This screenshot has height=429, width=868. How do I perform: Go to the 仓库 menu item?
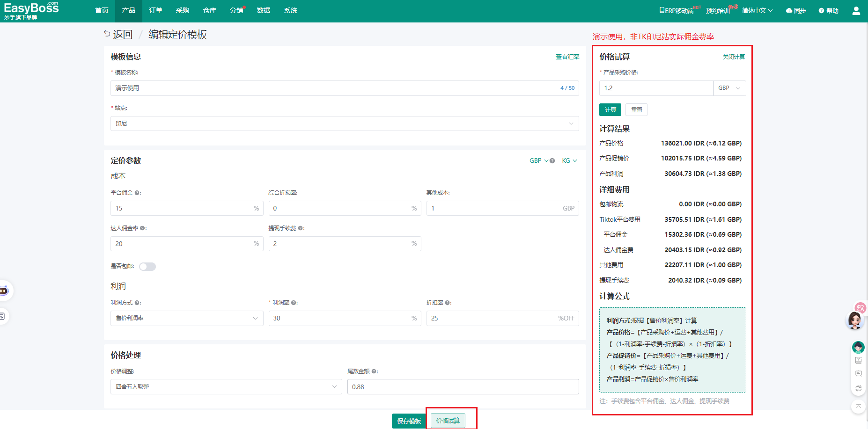[209, 10]
